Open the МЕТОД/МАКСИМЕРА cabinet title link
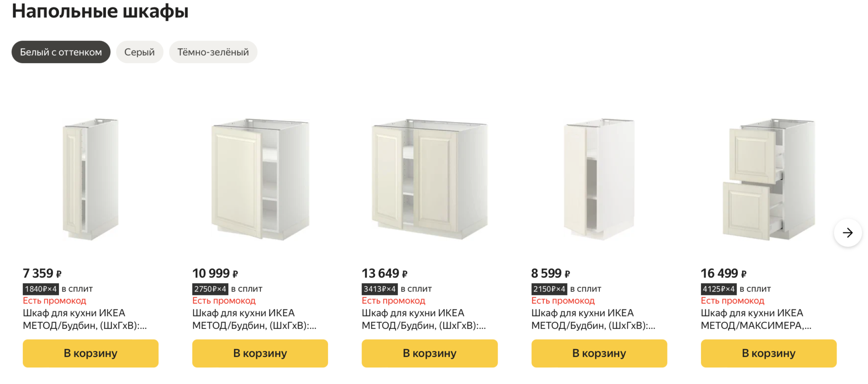This screenshot has height=384, width=868. pyautogui.click(x=756, y=319)
